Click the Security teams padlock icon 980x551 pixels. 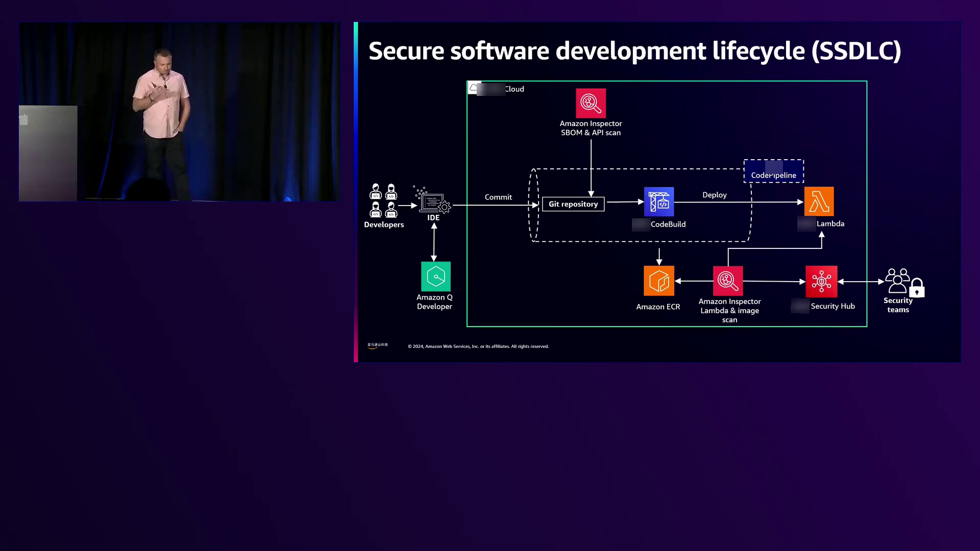(x=917, y=288)
